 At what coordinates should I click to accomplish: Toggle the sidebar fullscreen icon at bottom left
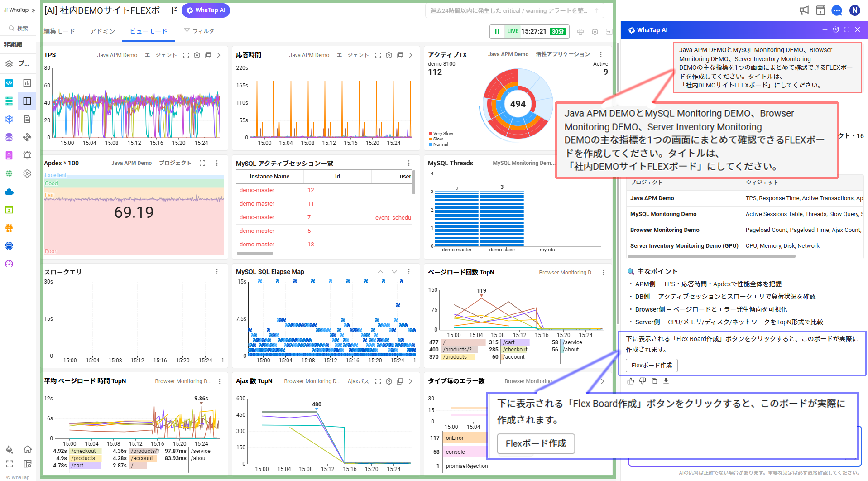point(9,464)
